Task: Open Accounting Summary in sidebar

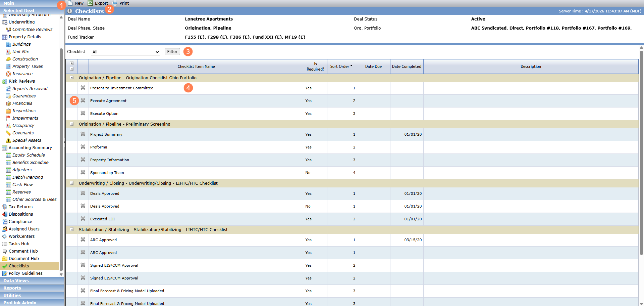Action: point(30,148)
